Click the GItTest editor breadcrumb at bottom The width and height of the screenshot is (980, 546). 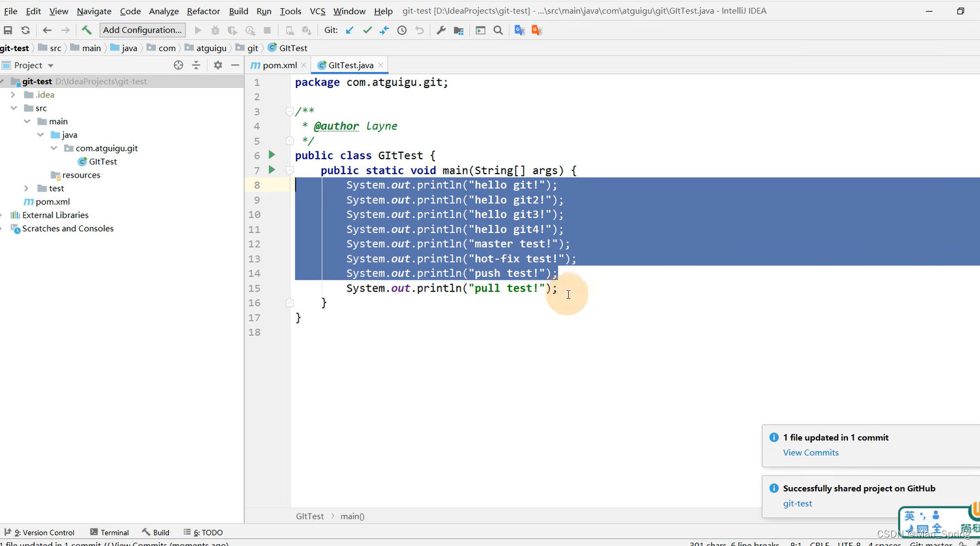[309, 516]
